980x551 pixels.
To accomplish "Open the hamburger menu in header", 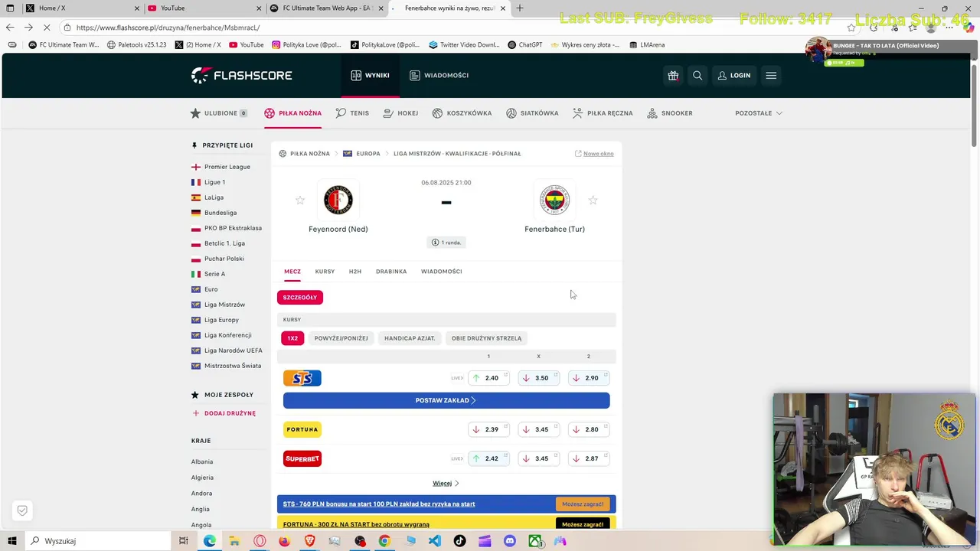I will [771, 75].
